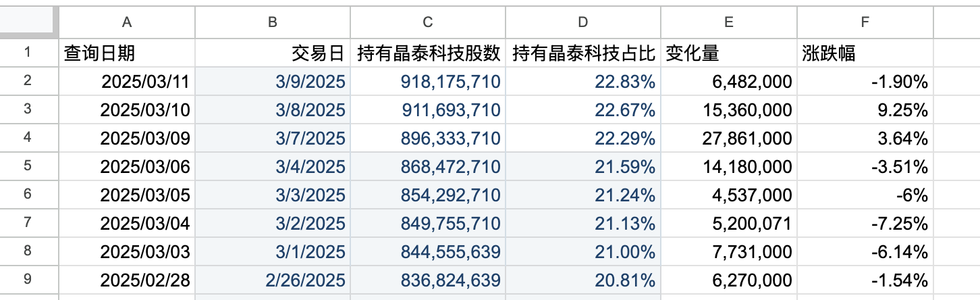Select percentage cell 21.24%
This screenshot has width=980, height=300.
[x=582, y=195]
